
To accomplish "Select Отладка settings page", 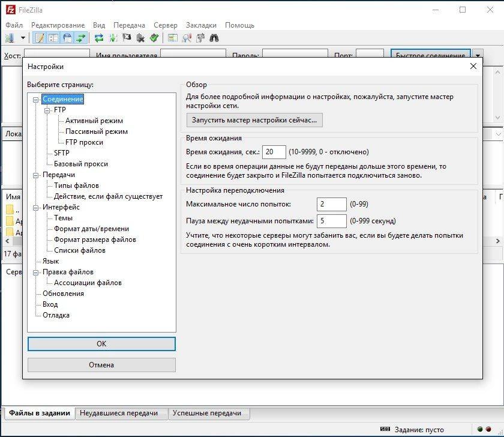I will 56,315.
